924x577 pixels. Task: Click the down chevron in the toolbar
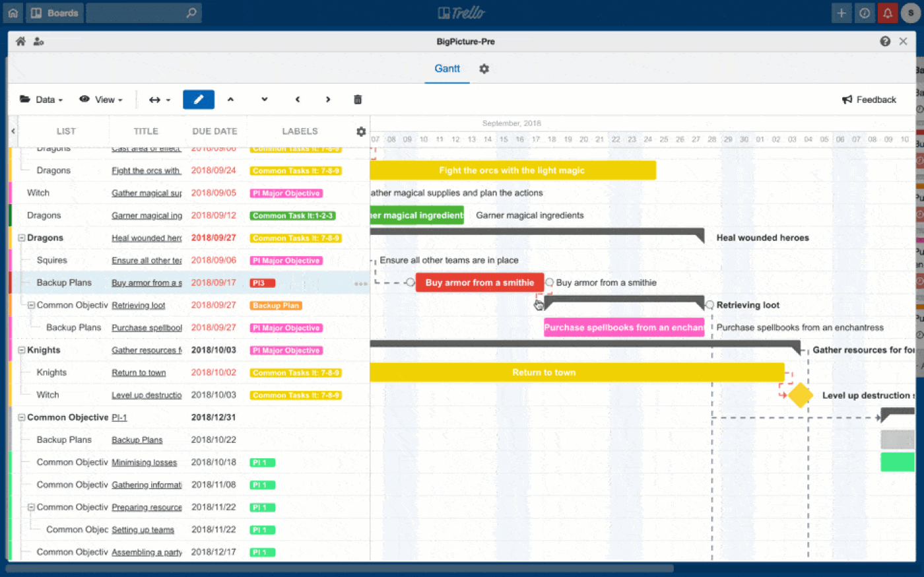pyautogui.click(x=264, y=99)
